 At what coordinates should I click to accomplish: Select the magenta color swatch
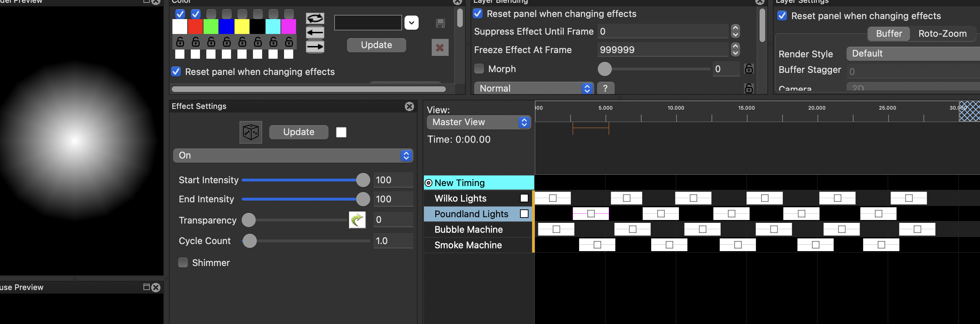coord(288,27)
